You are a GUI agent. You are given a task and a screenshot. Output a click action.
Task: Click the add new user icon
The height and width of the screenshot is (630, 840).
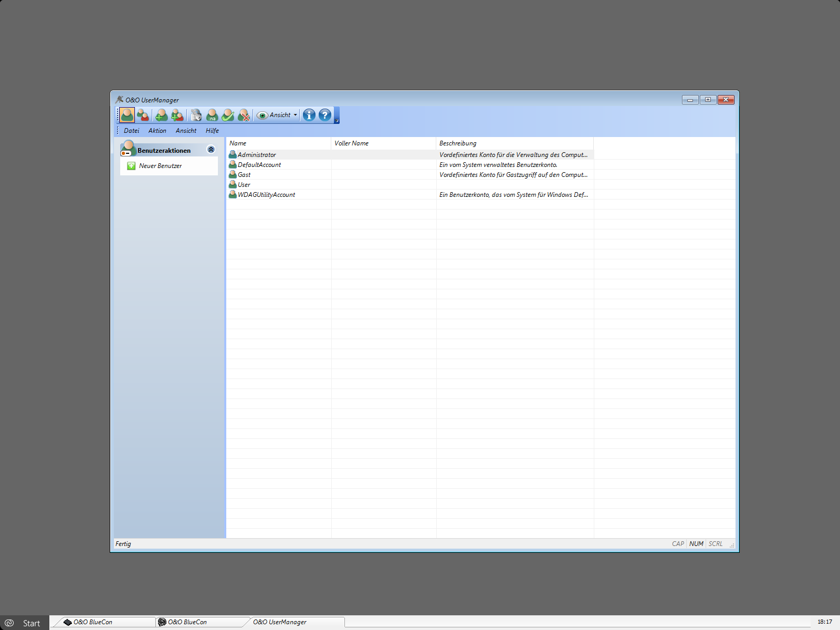pyautogui.click(x=162, y=115)
